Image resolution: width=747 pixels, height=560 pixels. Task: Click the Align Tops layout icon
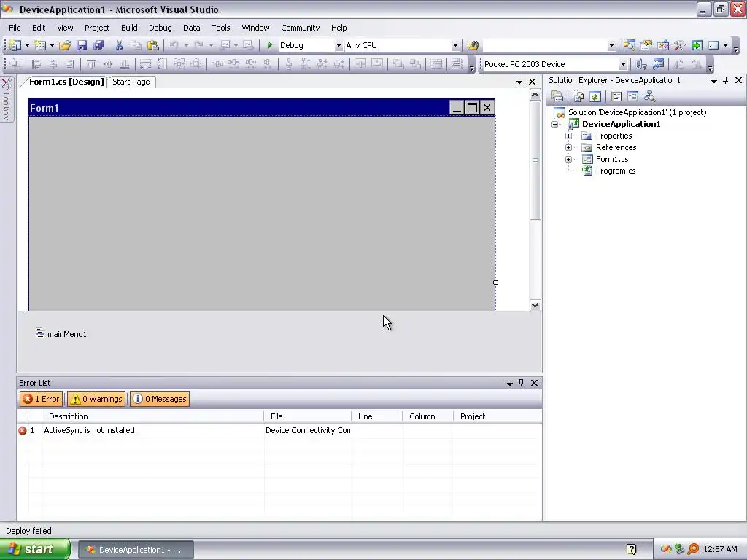tap(91, 64)
